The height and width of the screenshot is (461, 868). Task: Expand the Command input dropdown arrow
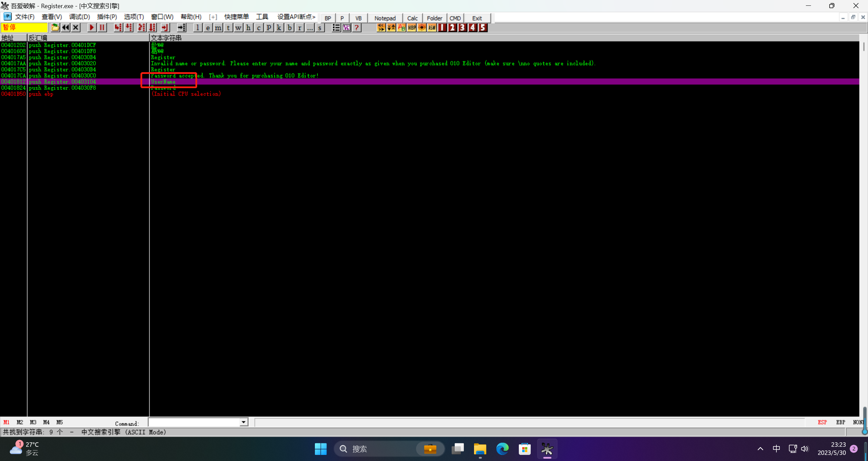click(x=244, y=422)
